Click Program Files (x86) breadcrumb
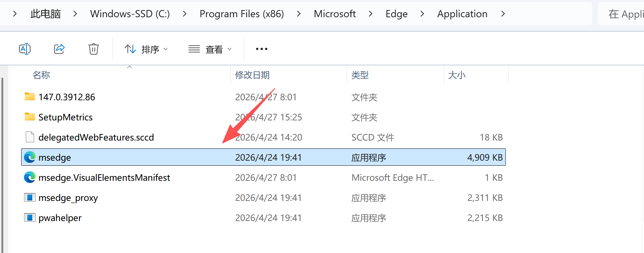 coord(242,14)
